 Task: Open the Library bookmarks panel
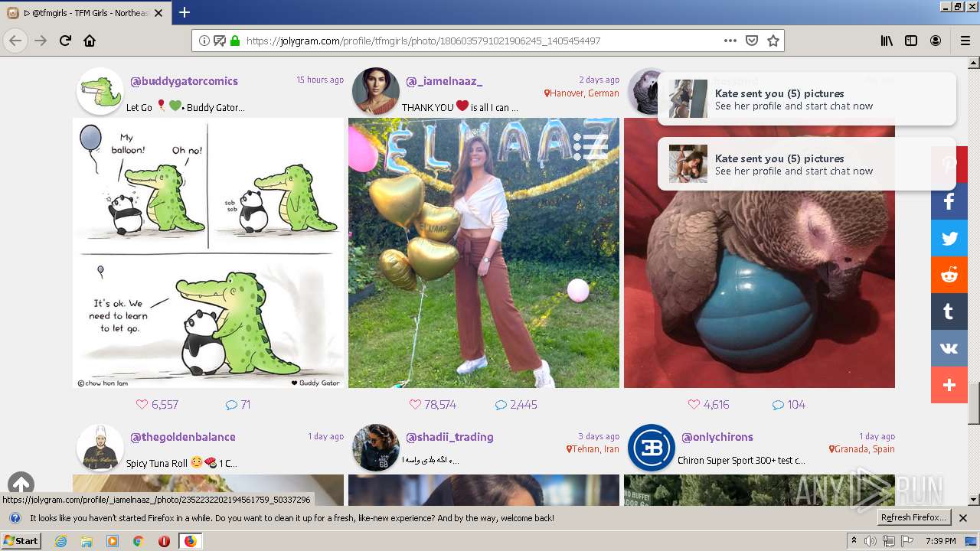887,41
